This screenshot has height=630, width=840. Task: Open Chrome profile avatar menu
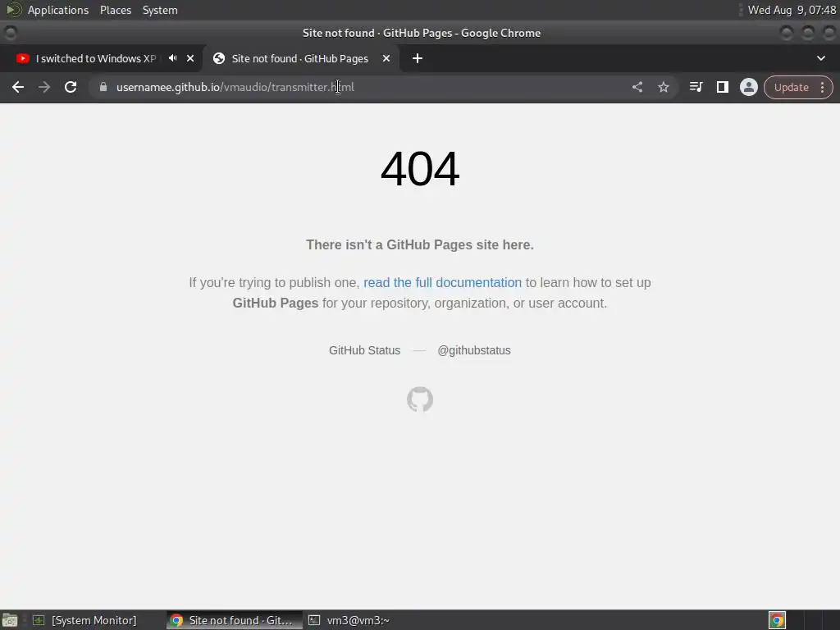pyautogui.click(x=748, y=87)
